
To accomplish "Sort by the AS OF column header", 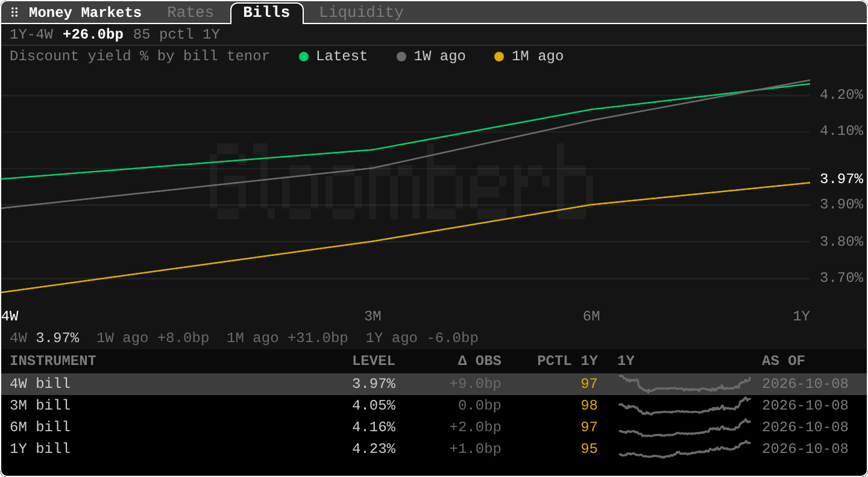I will tap(784, 361).
